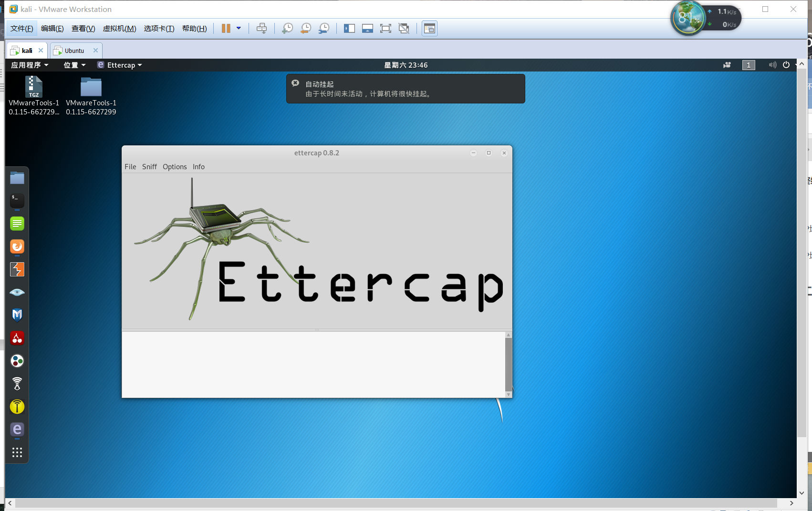Click screen recorder icon in Kali top bar
This screenshot has width=812, height=511.
click(x=727, y=65)
